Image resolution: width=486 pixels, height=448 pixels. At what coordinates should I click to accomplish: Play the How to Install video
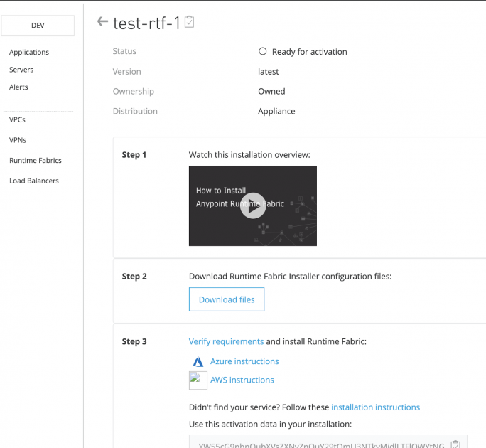click(253, 206)
